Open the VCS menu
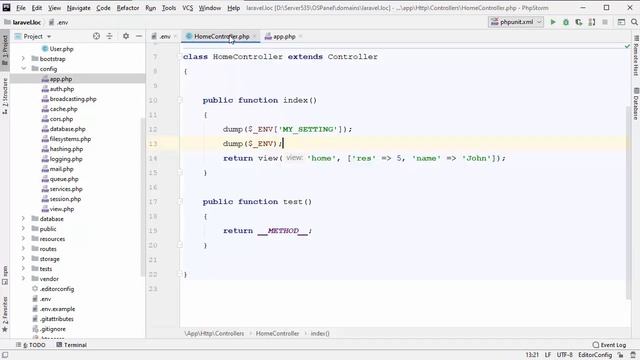640x360 pixels. coord(187,8)
